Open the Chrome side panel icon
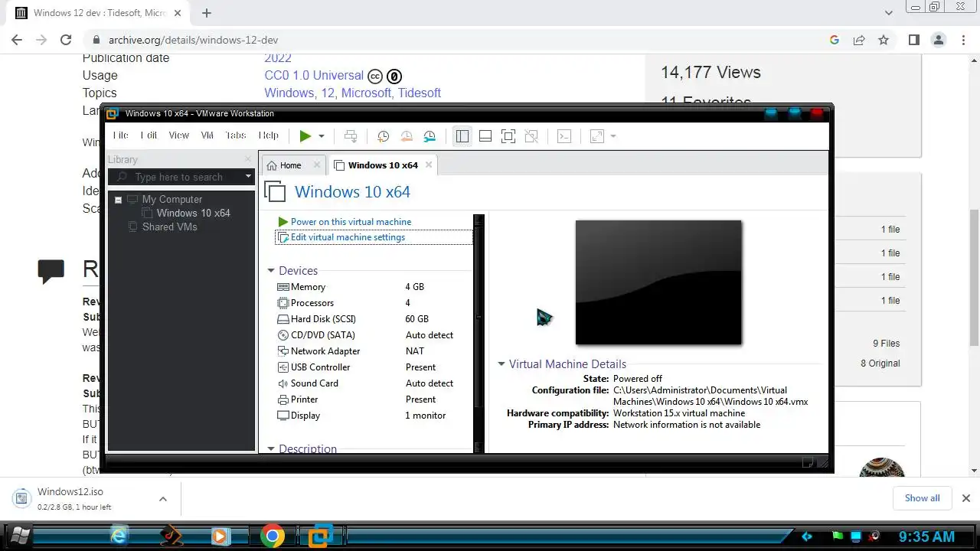Image resolution: width=980 pixels, height=551 pixels. [913, 40]
